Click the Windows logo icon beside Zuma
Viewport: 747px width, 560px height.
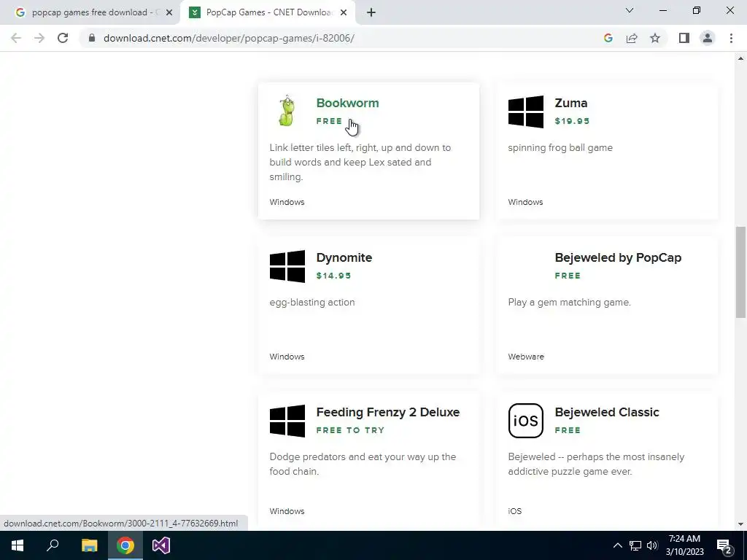click(525, 112)
